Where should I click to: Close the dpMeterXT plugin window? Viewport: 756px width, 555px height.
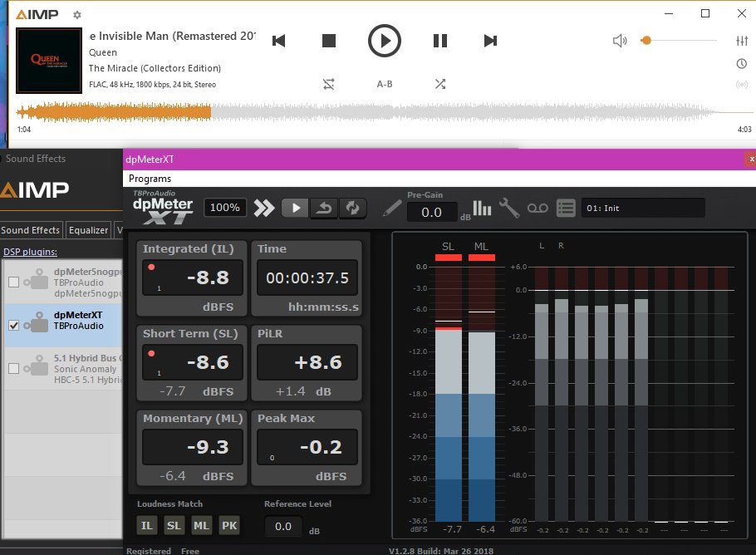tap(751, 160)
